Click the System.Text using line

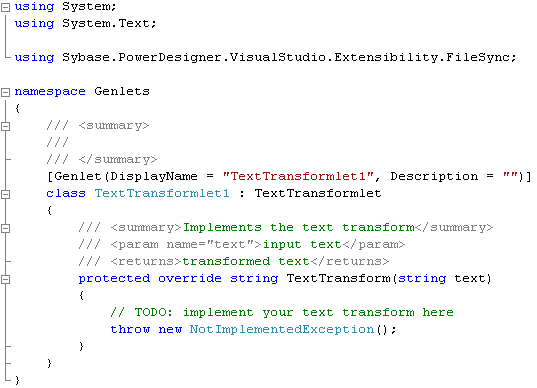pos(85,23)
